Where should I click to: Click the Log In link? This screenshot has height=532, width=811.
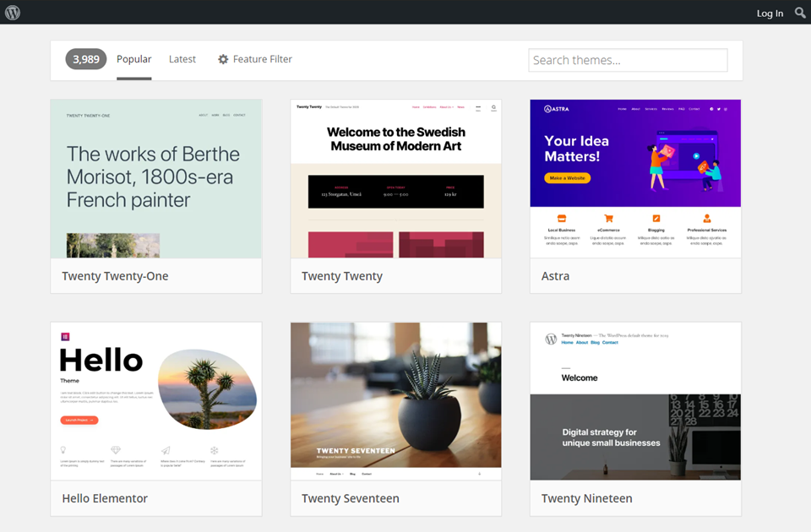click(x=770, y=14)
